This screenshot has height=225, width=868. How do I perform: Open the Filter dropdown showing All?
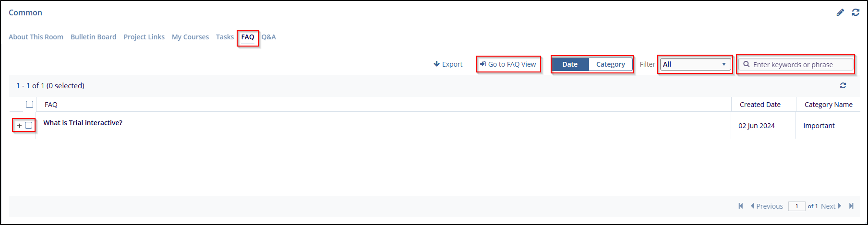695,64
